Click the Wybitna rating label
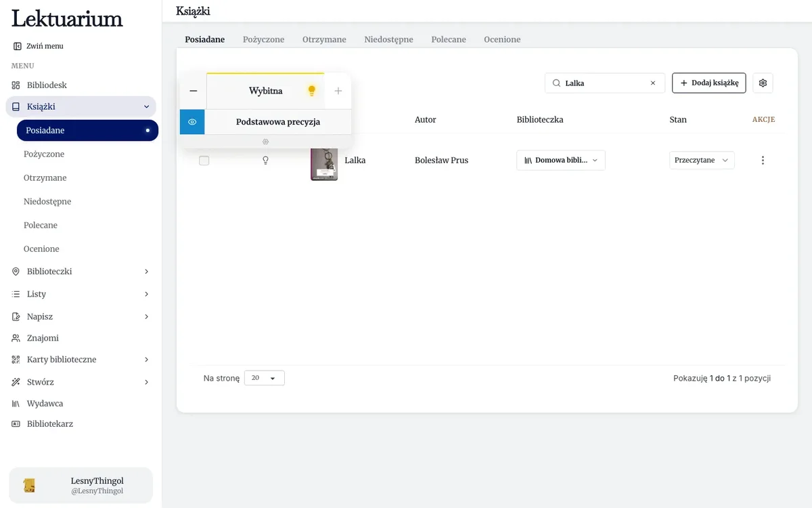Image resolution: width=812 pixels, height=508 pixels. [x=266, y=91]
